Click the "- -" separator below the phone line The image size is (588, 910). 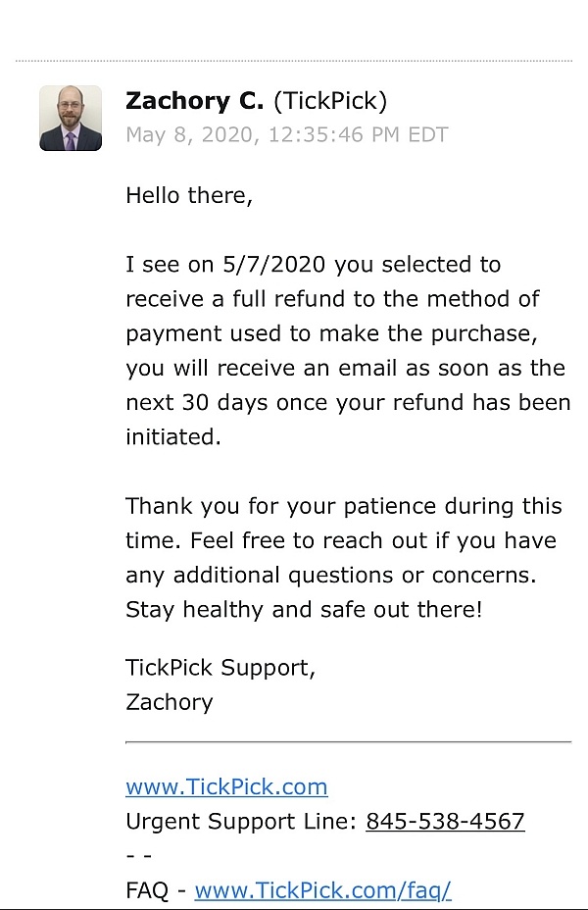click(137, 856)
